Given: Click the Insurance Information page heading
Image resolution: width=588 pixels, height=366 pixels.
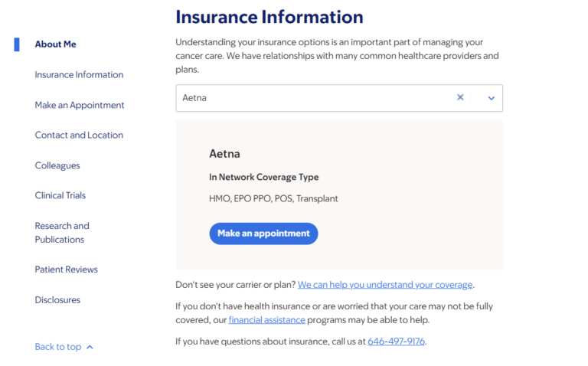Looking at the screenshot, I should 269,17.
